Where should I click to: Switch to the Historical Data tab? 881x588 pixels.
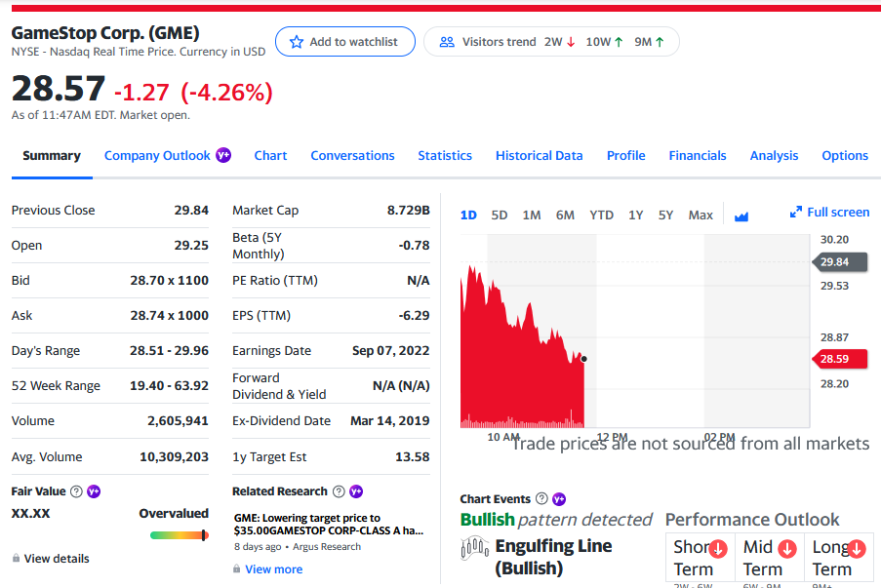tap(540, 156)
